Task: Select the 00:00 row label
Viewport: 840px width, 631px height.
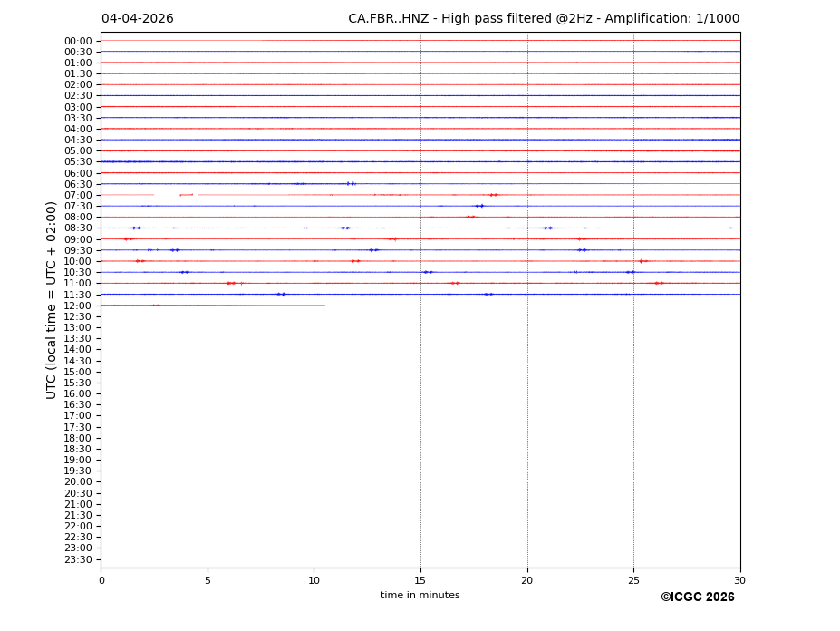Action: [x=78, y=41]
